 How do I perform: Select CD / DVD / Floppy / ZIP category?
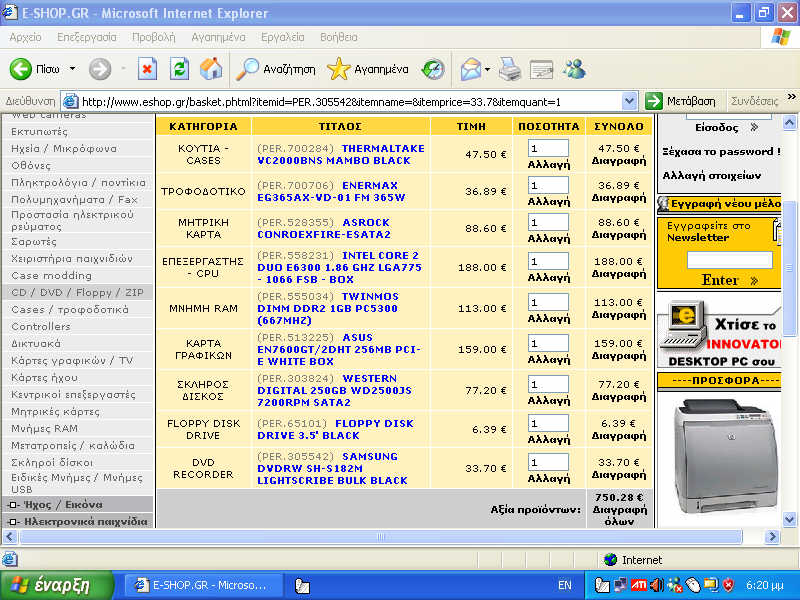77,292
